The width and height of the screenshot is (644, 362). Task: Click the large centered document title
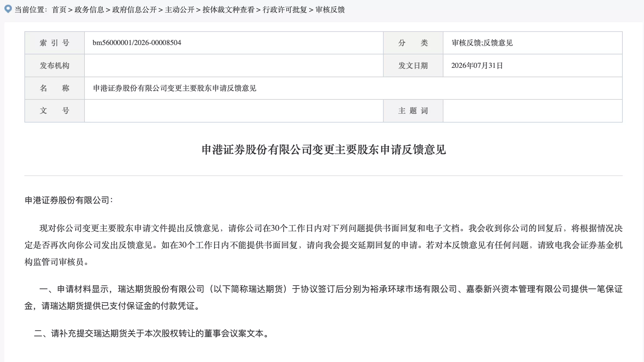[324, 150]
